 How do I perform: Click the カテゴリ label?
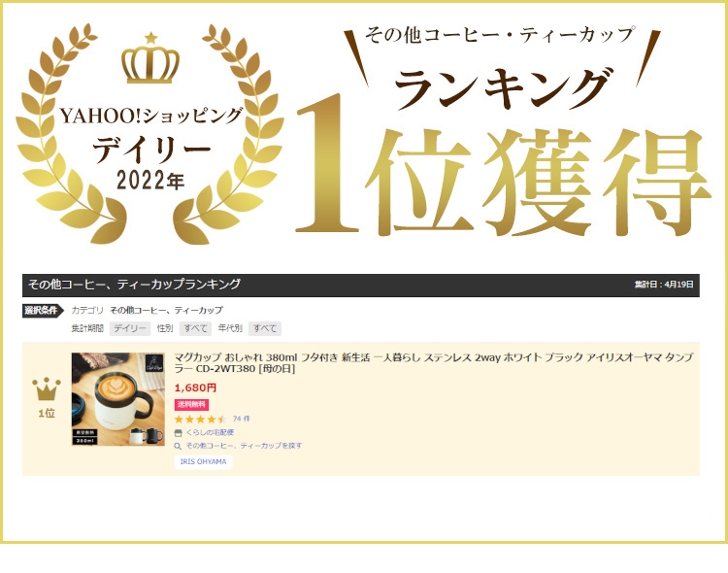click(87, 310)
